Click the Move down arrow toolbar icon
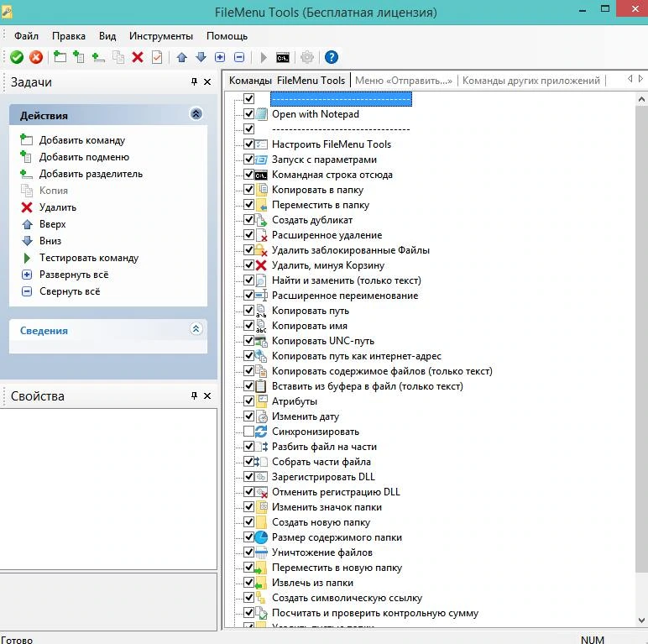648x644 pixels. [201, 57]
